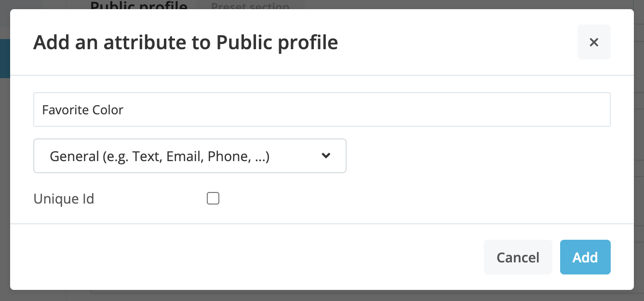Image resolution: width=644 pixels, height=301 pixels.
Task: Click the dropdown chevron arrow icon
Action: [x=326, y=156]
